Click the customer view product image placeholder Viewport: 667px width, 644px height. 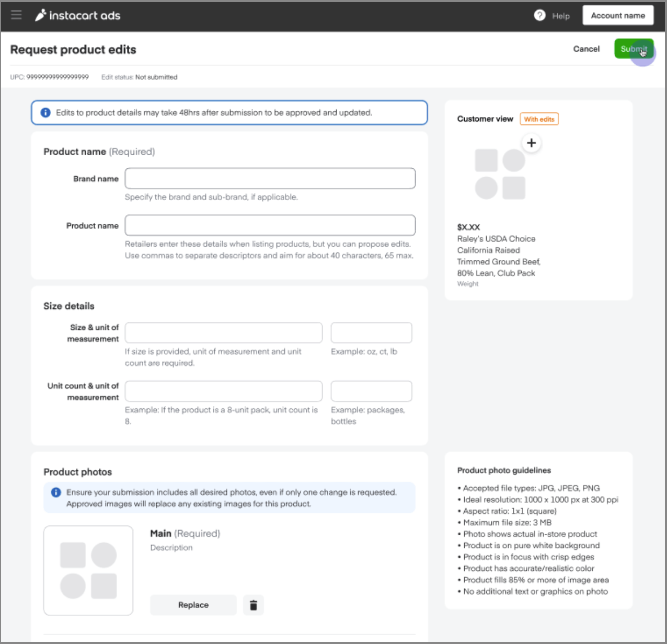(500, 174)
